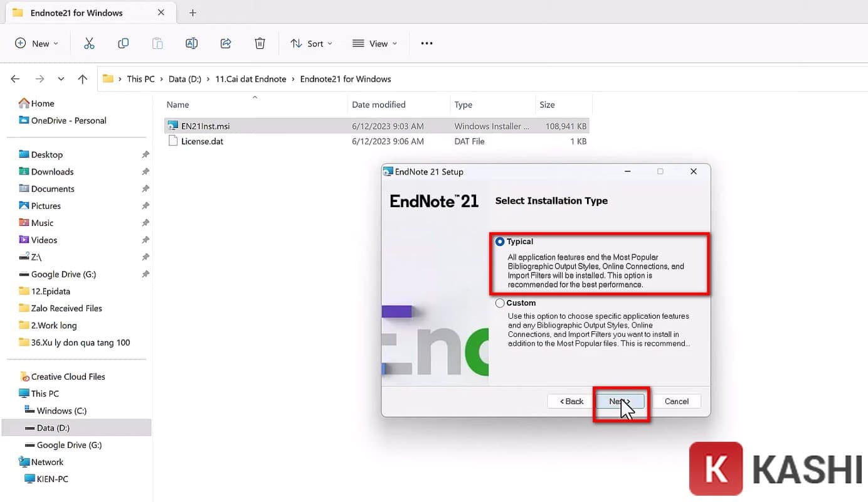Screen dimensions: 868x502
Task: Expand the See more toolbar menu
Action: coord(426,43)
